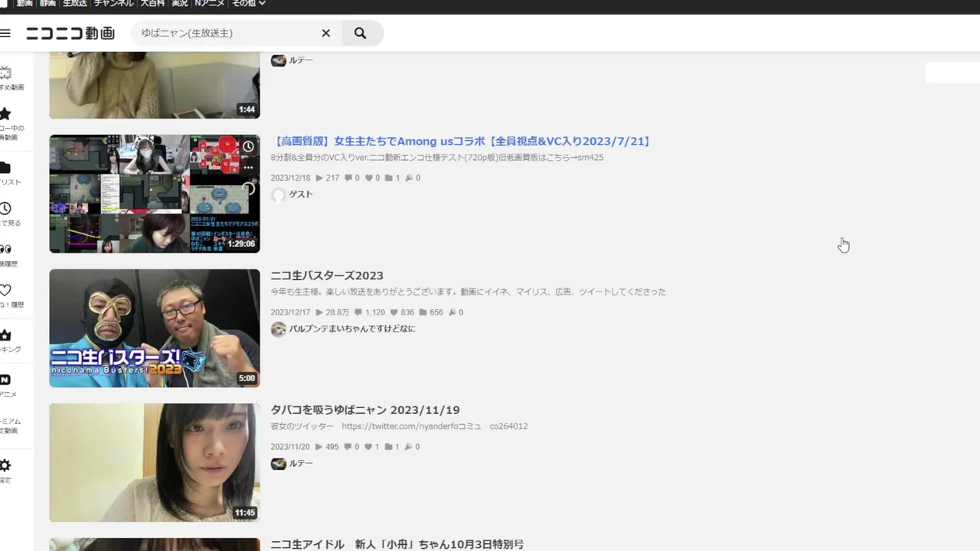980x551 pixels.
Task: Click the 656 mylist count on ニコ生バスターズ2023
Action: click(431, 312)
